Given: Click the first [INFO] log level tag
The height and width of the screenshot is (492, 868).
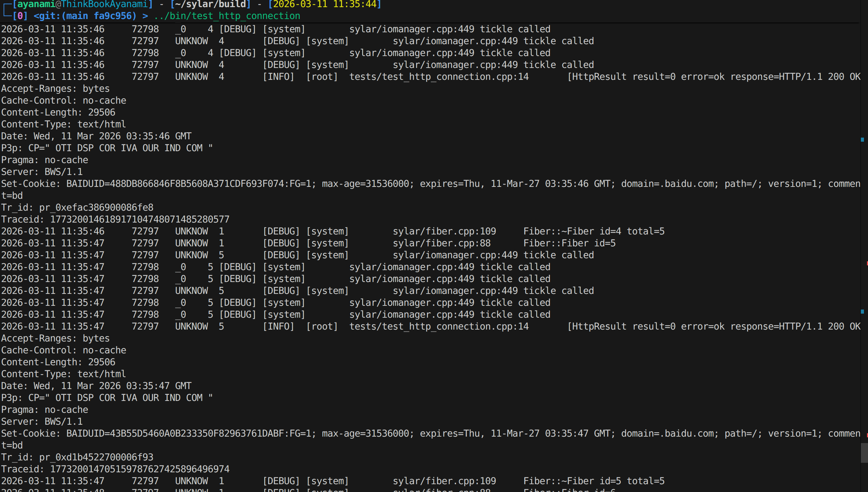Looking at the screenshot, I should [278, 77].
